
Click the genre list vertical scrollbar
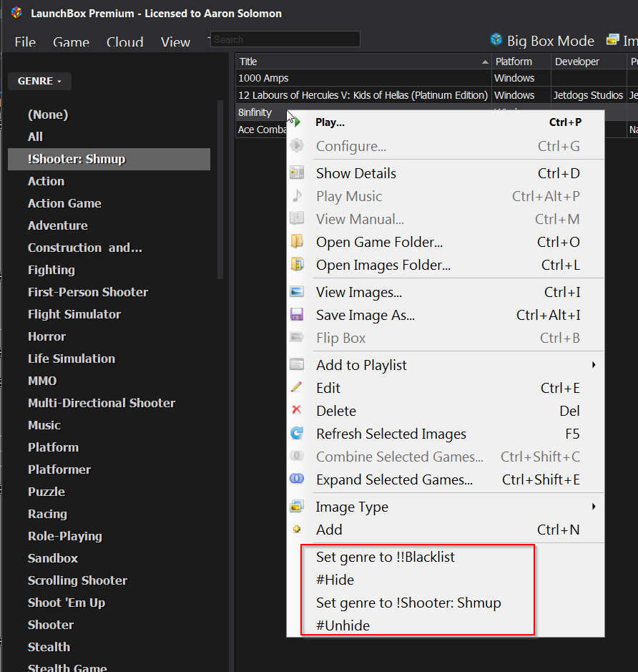[220, 190]
